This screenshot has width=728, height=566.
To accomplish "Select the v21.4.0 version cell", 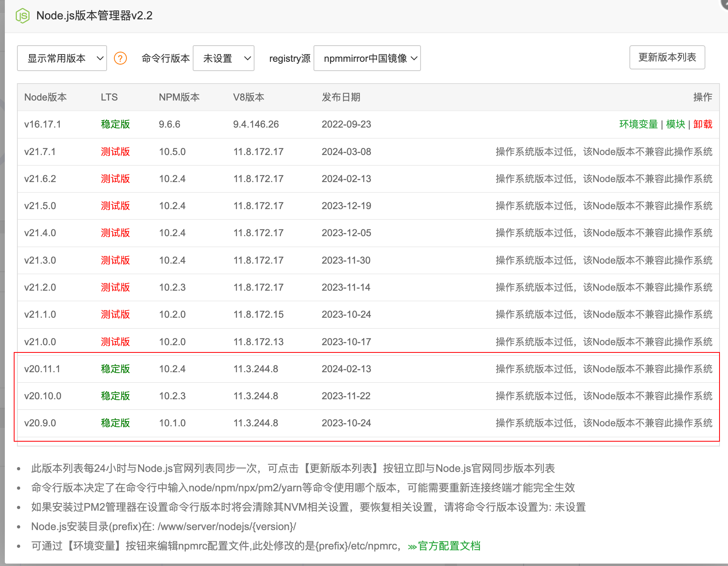I will (40, 233).
